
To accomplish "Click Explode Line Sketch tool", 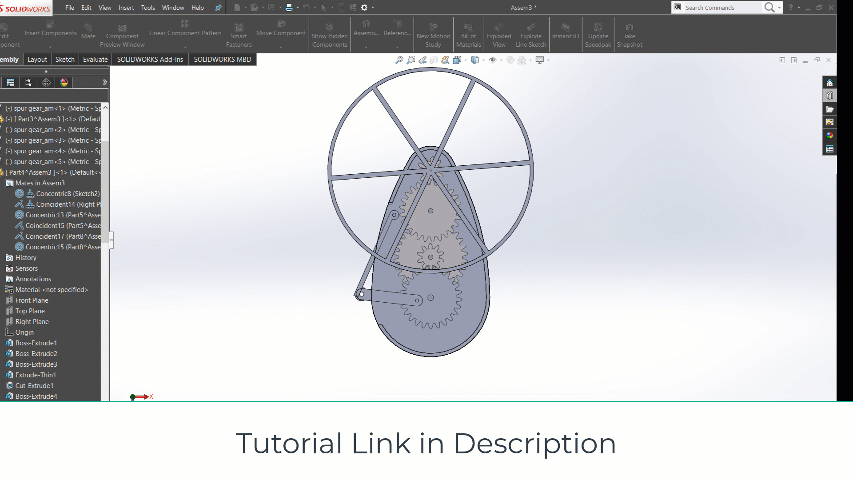I will pos(530,35).
